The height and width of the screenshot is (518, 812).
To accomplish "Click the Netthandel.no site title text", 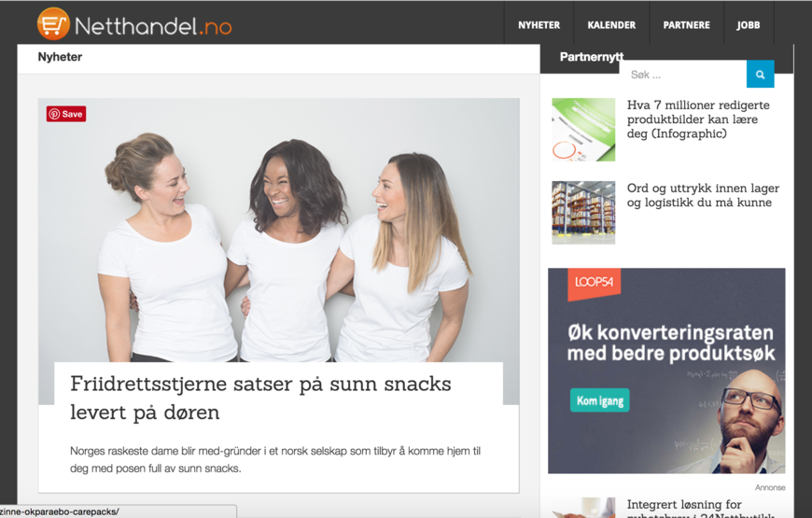I will coord(153,26).
